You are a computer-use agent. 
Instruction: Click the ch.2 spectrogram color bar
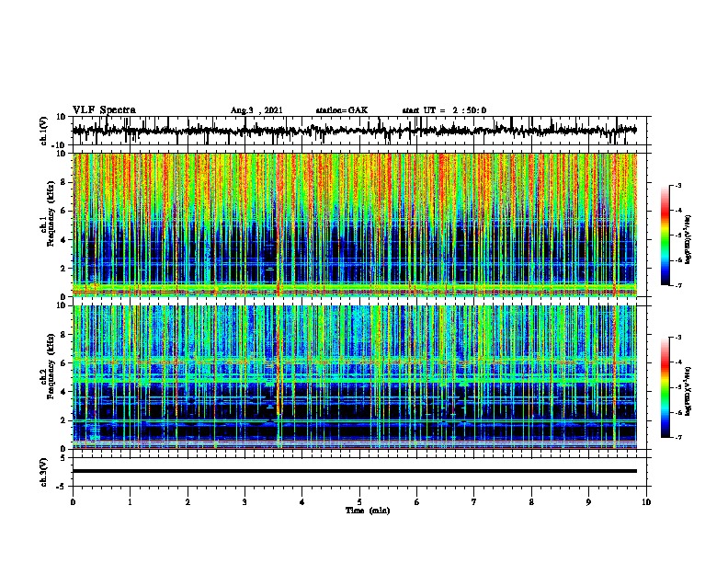point(665,387)
